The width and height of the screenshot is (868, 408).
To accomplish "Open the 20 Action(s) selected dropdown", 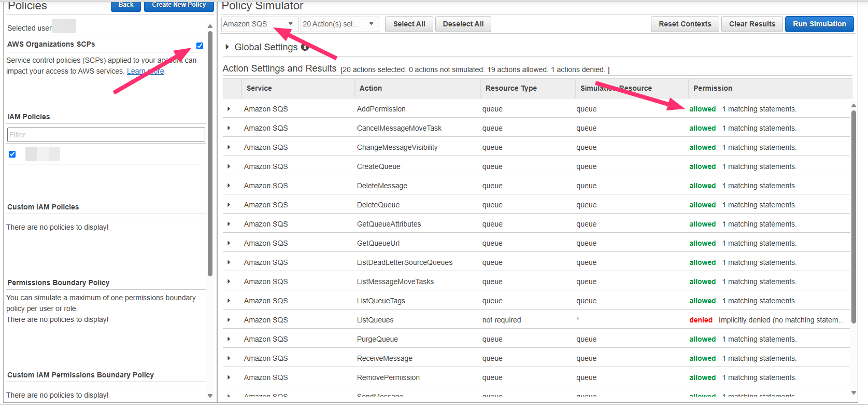I will point(339,24).
